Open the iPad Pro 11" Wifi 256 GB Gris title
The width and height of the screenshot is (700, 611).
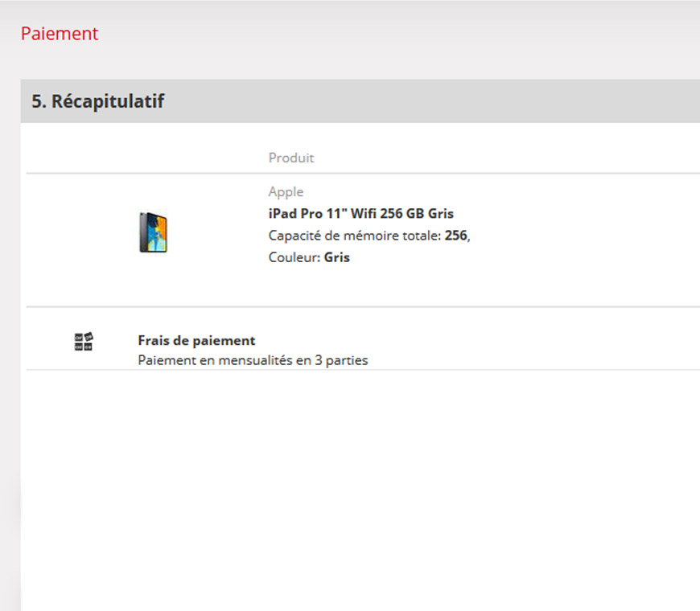[x=360, y=214]
